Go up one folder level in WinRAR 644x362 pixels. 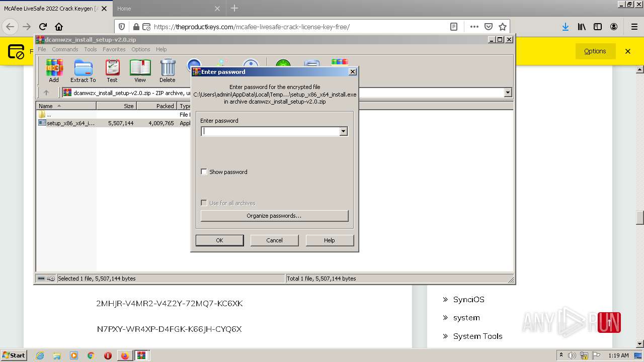tap(46, 93)
